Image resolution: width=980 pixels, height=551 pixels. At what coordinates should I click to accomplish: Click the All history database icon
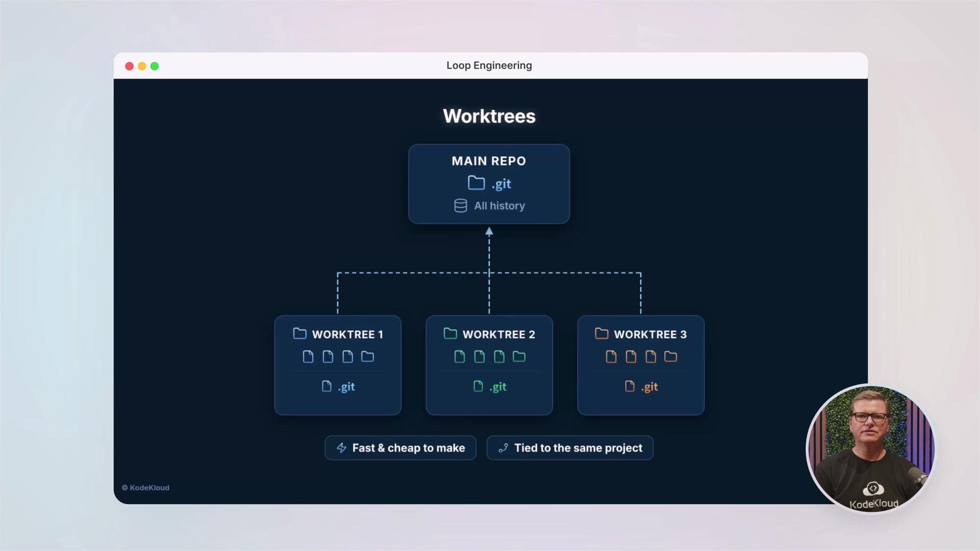[460, 206]
